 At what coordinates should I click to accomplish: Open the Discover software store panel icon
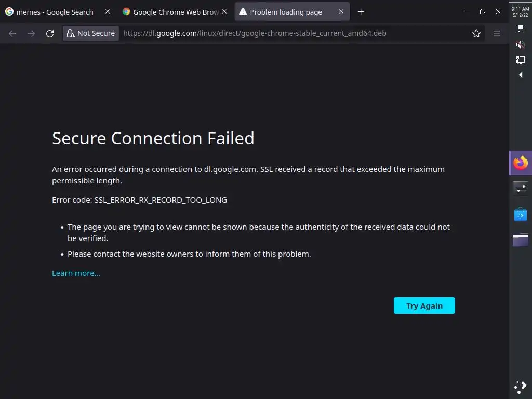pos(521,214)
